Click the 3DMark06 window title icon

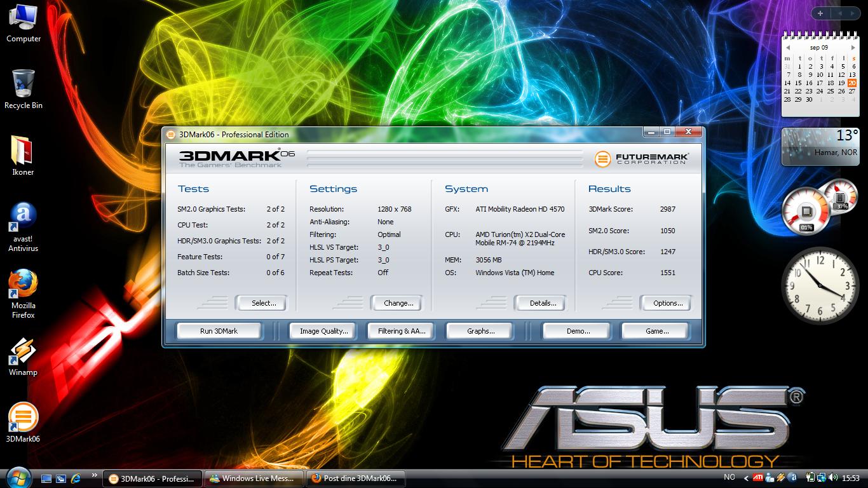(x=171, y=134)
